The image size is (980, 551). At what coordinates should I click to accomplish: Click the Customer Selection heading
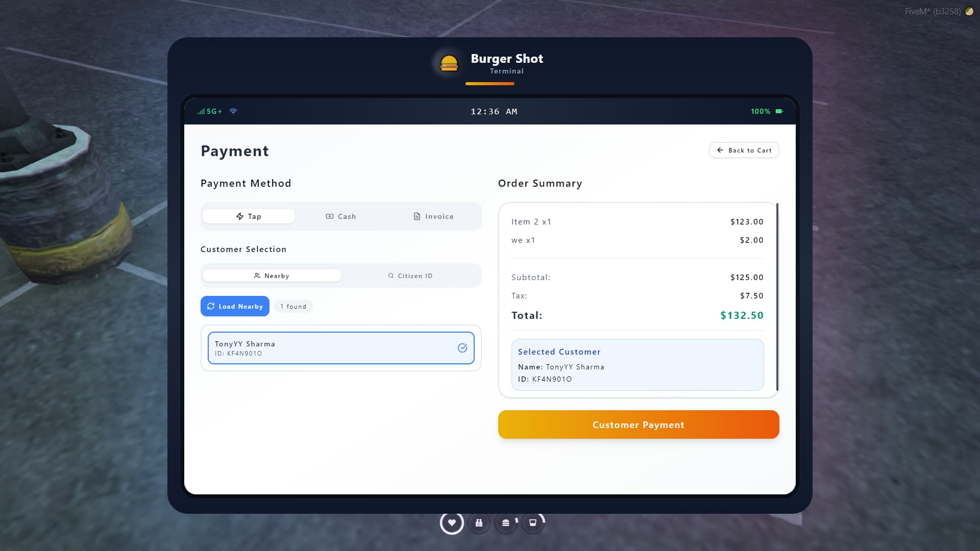[x=243, y=249]
